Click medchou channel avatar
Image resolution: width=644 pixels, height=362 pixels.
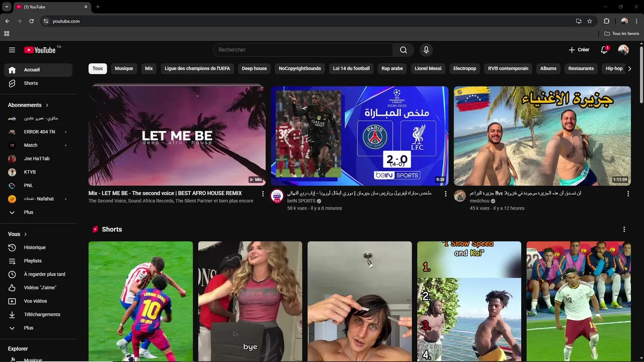point(460,196)
